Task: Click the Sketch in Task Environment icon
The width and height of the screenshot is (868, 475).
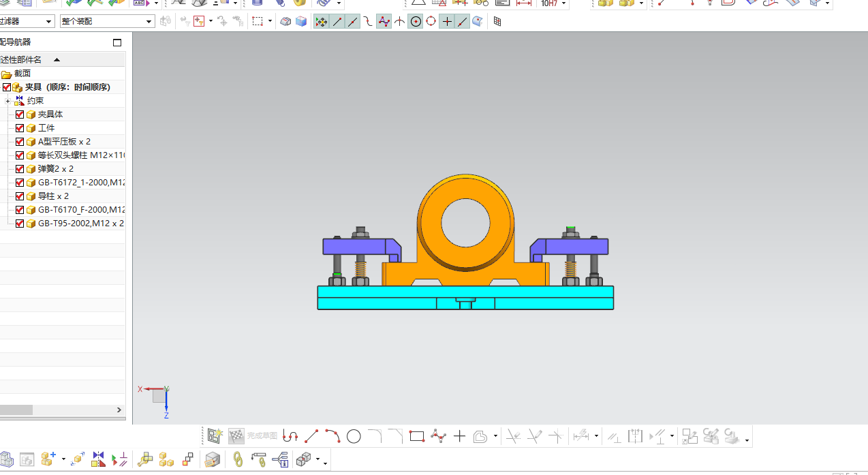Action: (x=215, y=436)
